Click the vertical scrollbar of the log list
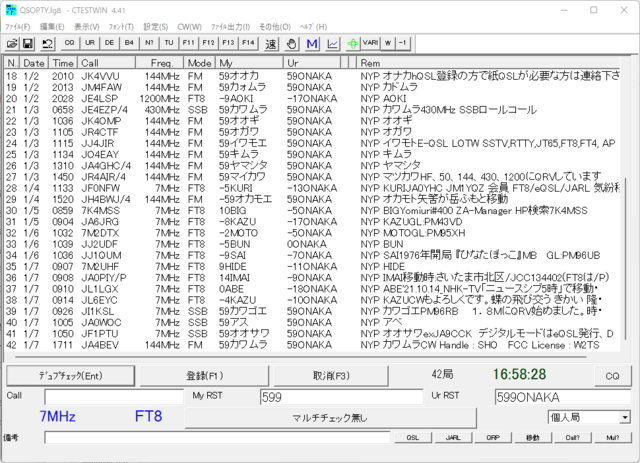The height and width of the screenshot is (463, 640). (x=625, y=257)
